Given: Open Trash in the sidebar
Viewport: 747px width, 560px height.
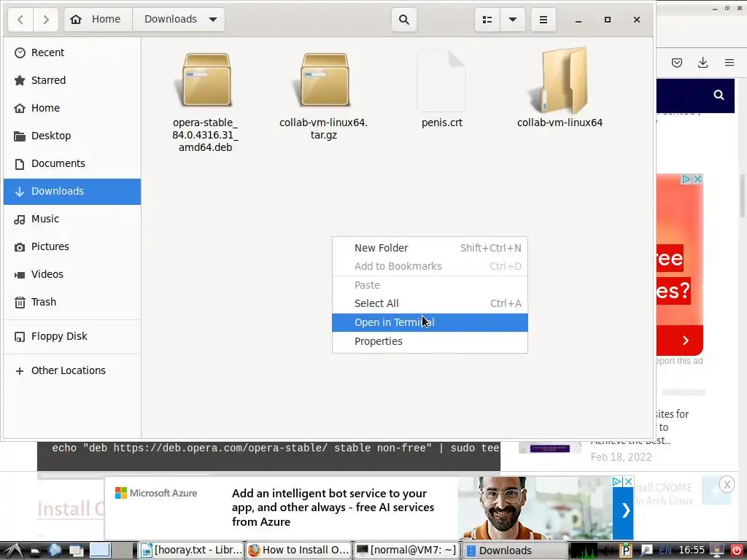Looking at the screenshot, I should click(72, 302).
